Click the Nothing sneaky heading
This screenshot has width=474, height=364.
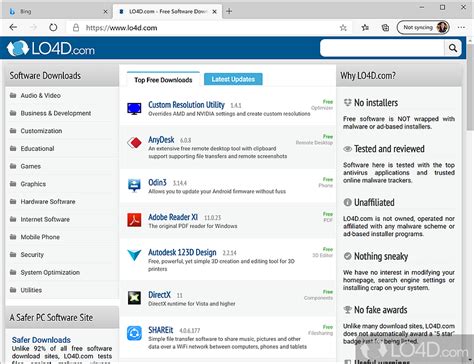tap(381, 256)
